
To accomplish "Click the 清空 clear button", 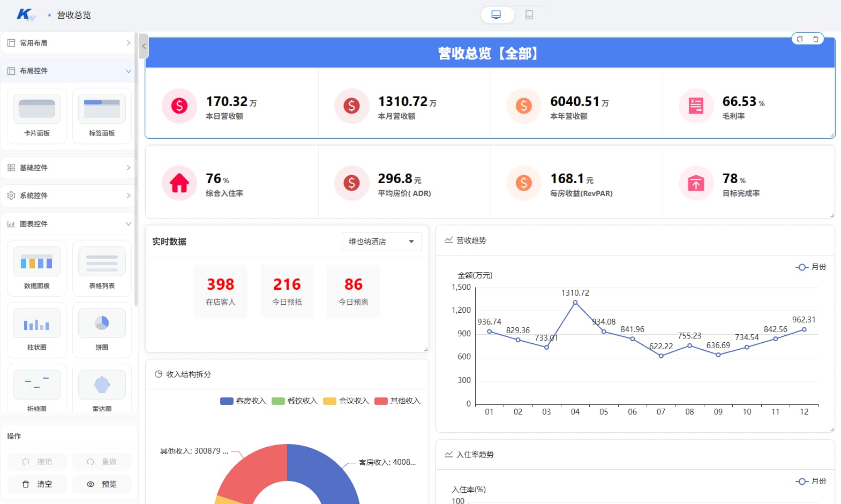I will pyautogui.click(x=37, y=484).
